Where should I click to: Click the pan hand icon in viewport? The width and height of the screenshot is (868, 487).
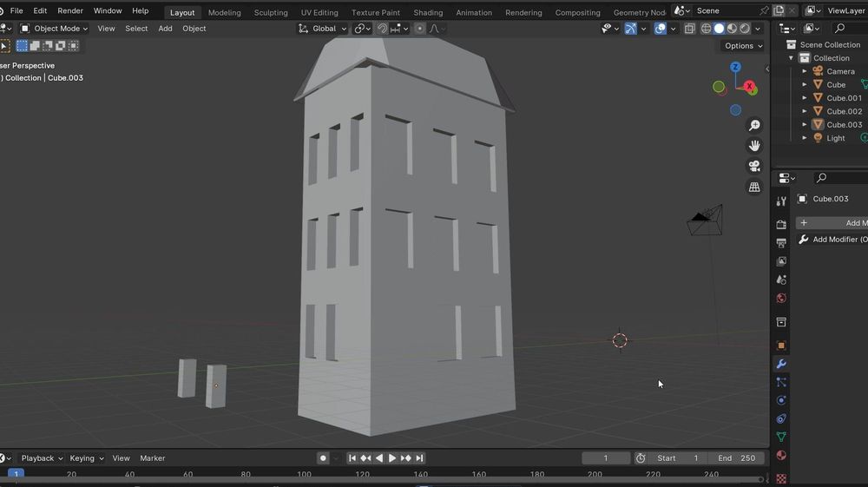tap(754, 146)
